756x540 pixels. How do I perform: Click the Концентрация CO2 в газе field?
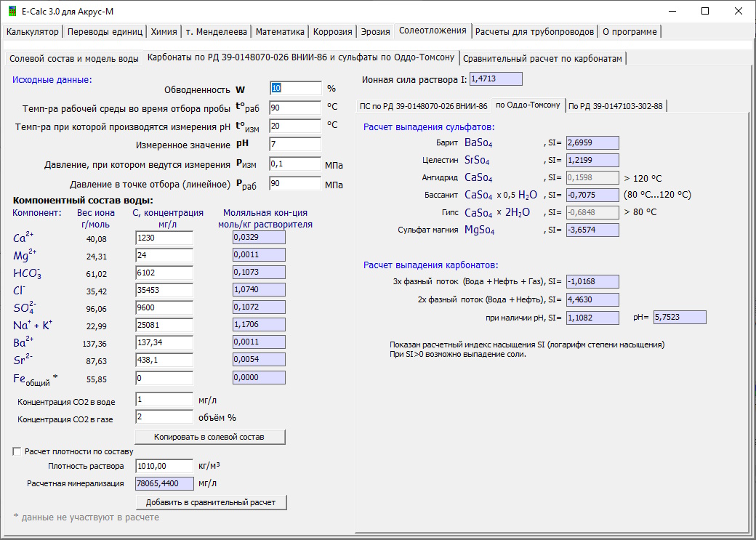164,417
